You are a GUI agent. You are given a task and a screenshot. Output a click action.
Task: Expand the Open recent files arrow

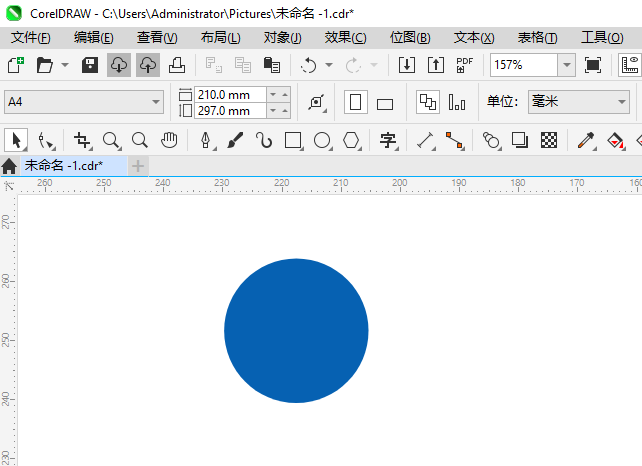pyautogui.click(x=65, y=65)
